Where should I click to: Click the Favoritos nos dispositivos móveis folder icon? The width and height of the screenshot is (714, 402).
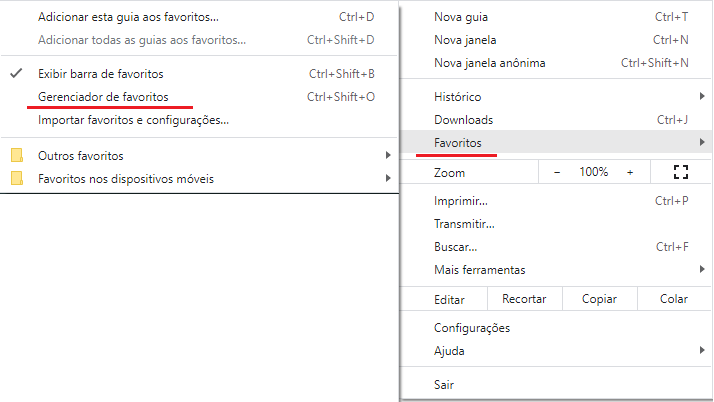point(17,178)
